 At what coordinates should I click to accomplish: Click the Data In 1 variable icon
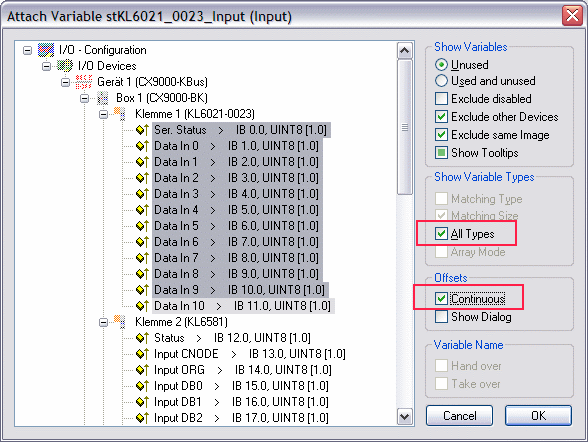tap(142, 162)
